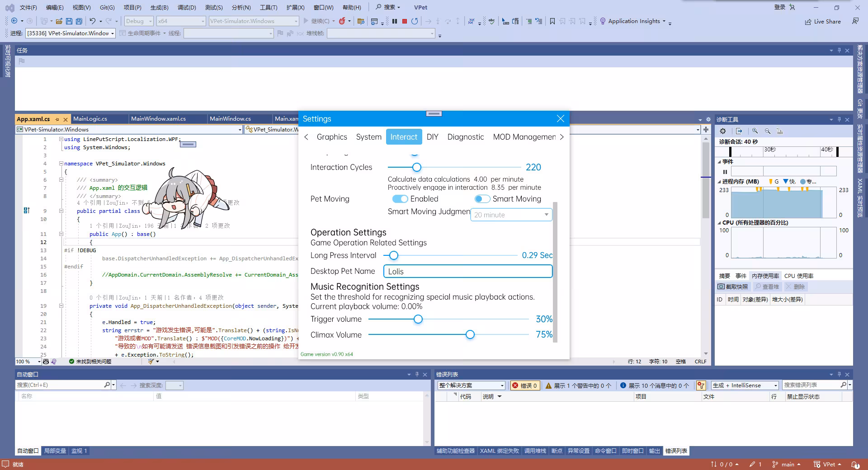Open the 调试(D) menu

click(x=187, y=7)
